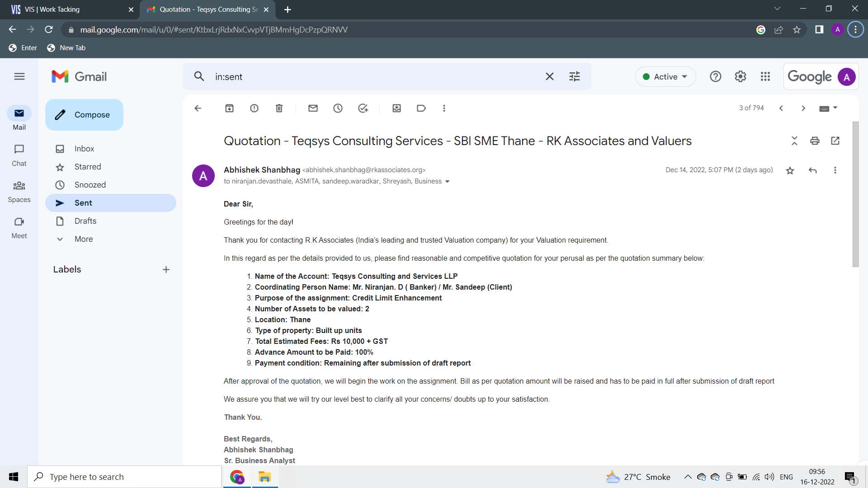Click the sender avatar for Abhishek Shanbhag
Viewport: 868px width, 488px height.
coord(203,176)
